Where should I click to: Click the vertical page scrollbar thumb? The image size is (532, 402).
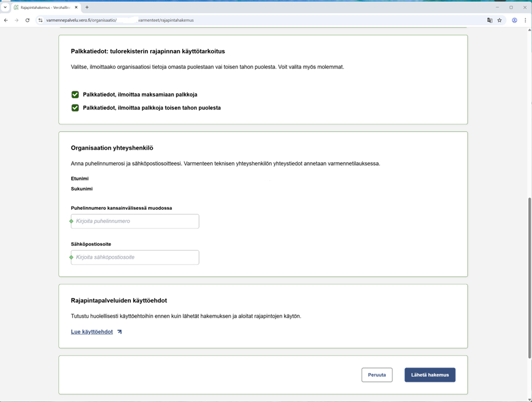[x=529, y=277]
